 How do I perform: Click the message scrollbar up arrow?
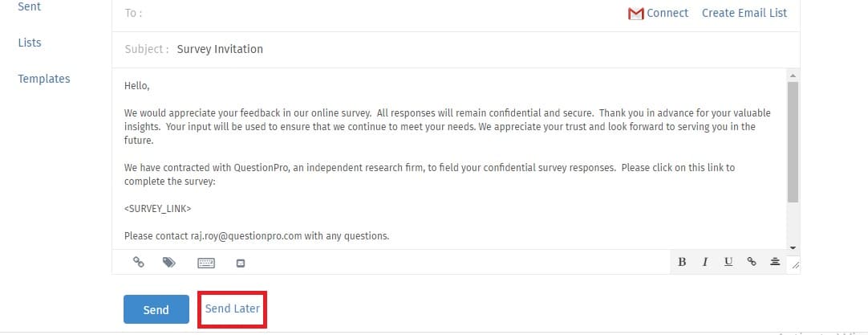tap(793, 75)
